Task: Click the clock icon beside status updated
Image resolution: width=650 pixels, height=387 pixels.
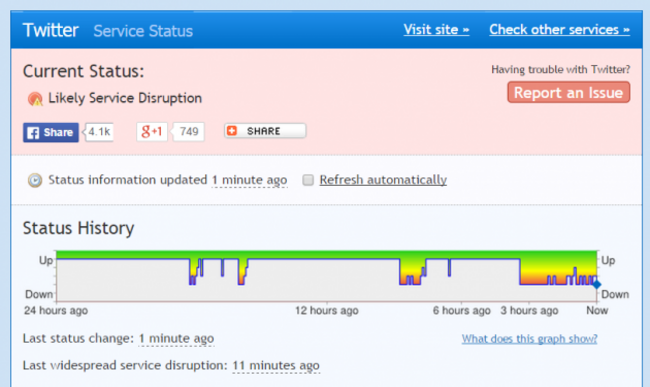Action: 35,180
